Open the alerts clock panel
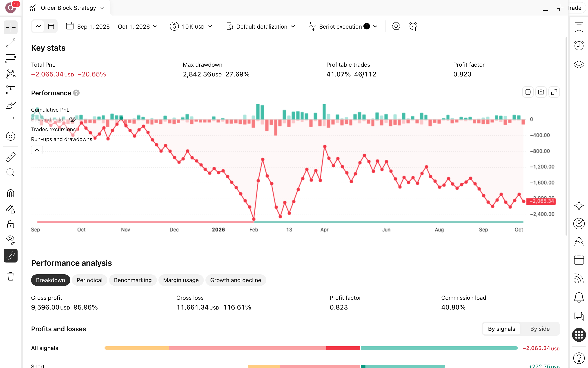 [x=579, y=46]
